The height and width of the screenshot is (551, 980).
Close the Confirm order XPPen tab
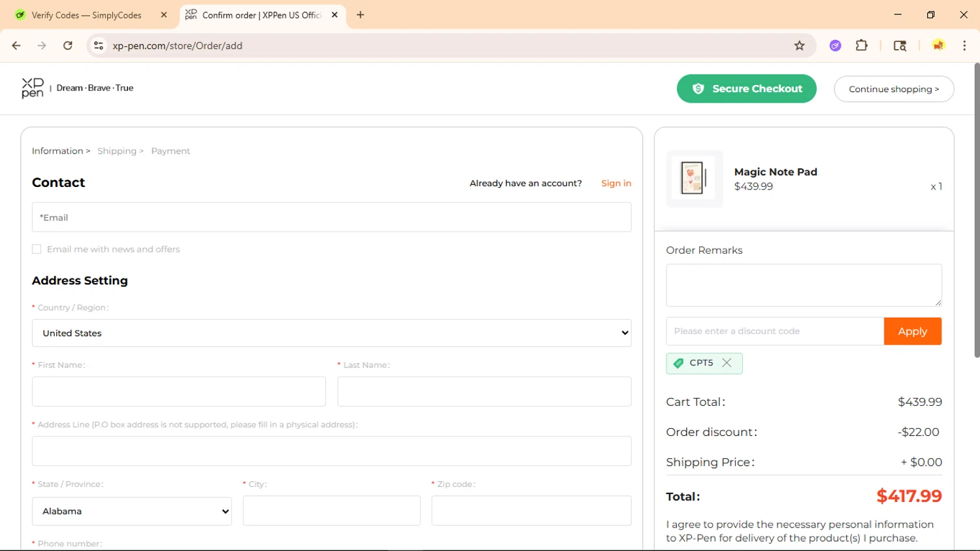(335, 15)
